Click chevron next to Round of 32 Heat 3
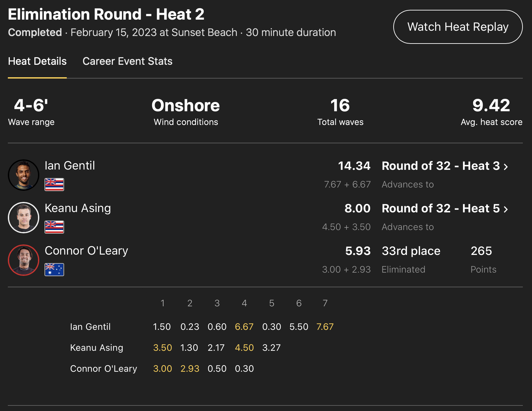 coord(506,167)
